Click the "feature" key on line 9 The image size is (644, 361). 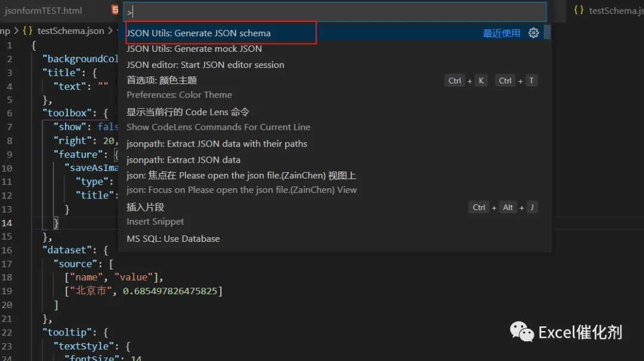(x=78, y=154)
